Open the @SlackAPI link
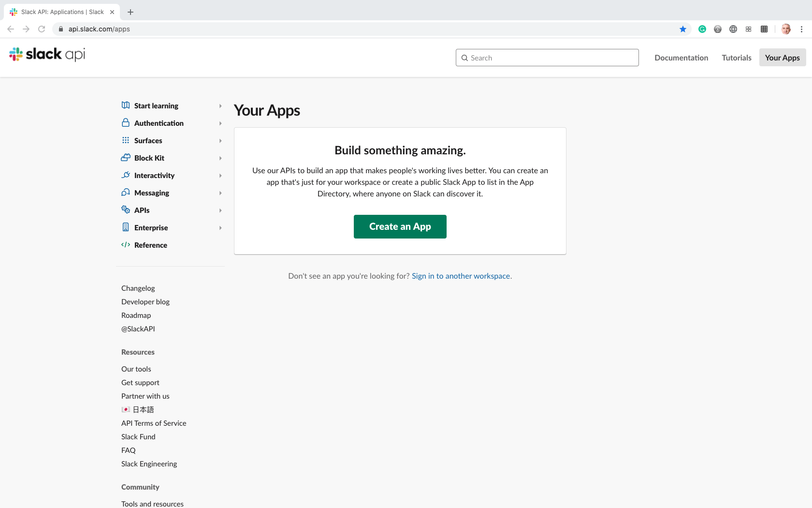This screenshot has width=812, height=508. pos(138,329)
